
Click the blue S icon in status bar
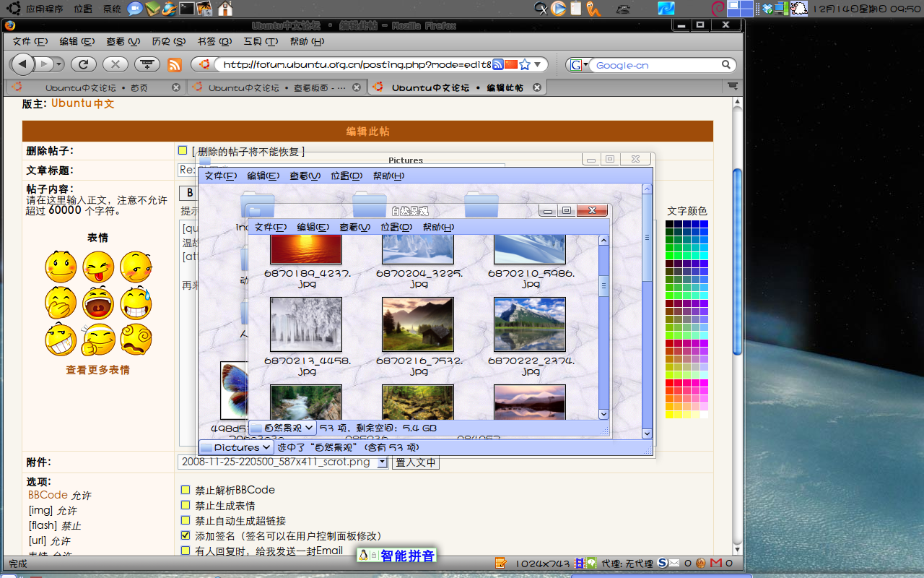click(662, 563)
